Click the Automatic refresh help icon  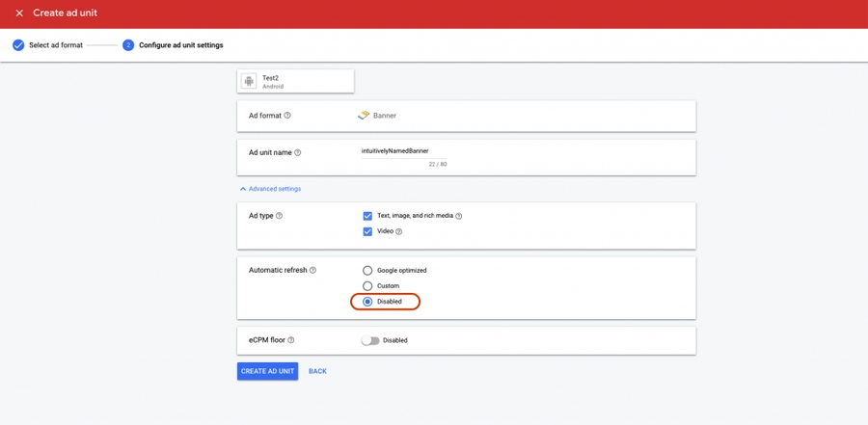click(x=312, y=271)
